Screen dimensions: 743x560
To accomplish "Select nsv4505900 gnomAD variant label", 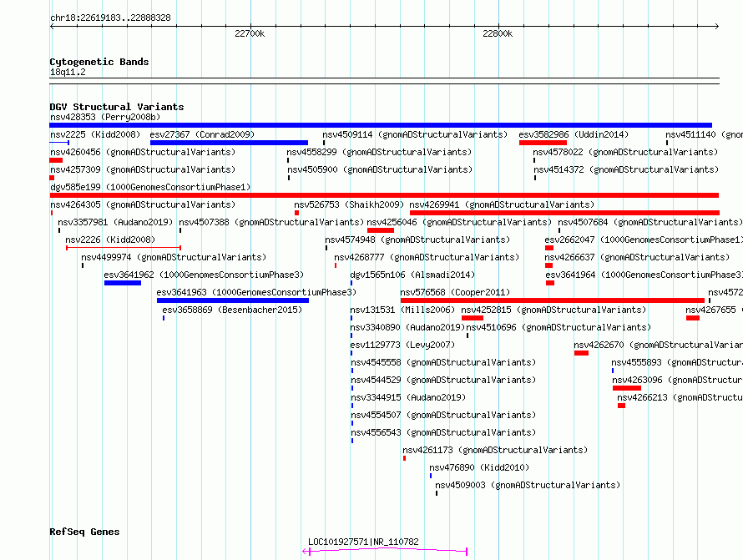I will (380, 169).
